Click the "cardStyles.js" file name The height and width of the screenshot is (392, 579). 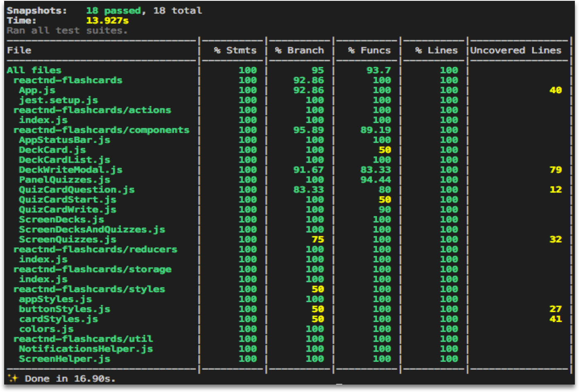tap(58, 319)
